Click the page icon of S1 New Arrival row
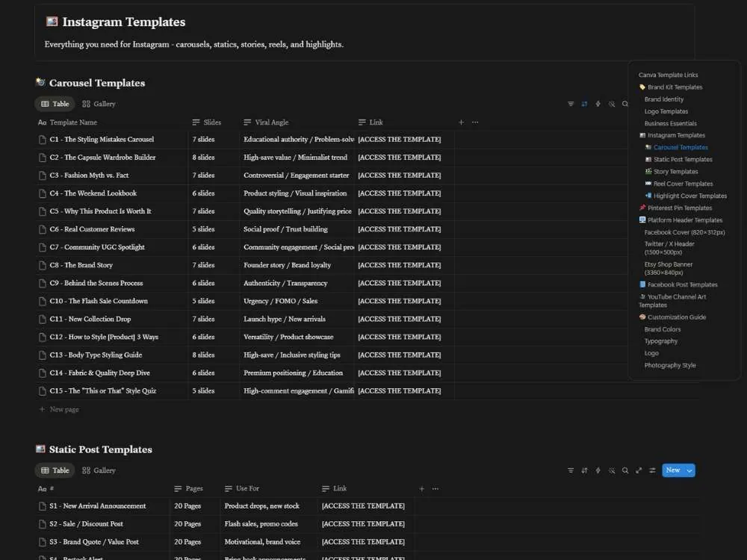Image resolution: width=747 pixels, height=560 pixels. (x=43, y=506)
